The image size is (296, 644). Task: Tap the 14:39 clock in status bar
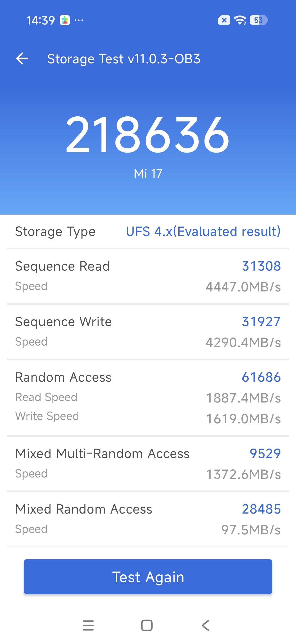(41, 21)
